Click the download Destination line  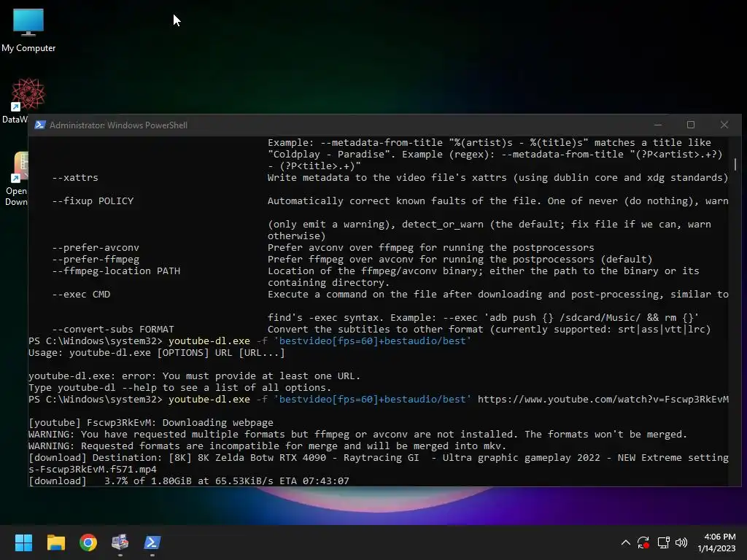coord(379,458)
